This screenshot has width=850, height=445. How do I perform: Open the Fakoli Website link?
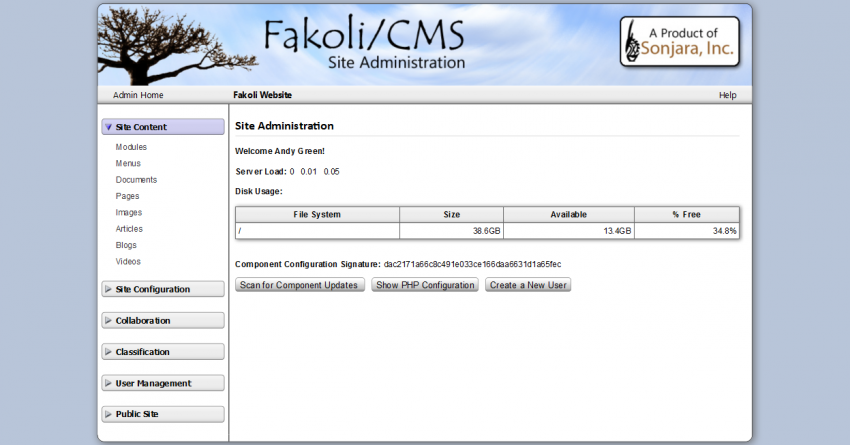point(262,95)
